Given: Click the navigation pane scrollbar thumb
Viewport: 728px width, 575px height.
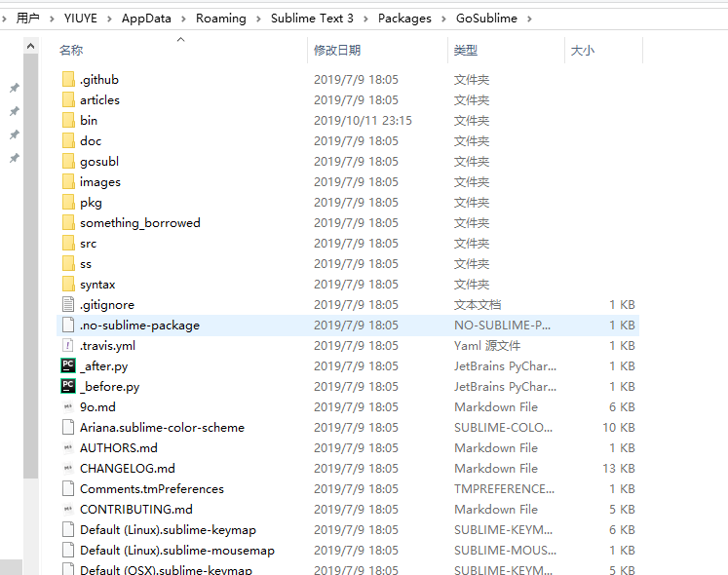Looking at the screenshot, I should (30, 266).
